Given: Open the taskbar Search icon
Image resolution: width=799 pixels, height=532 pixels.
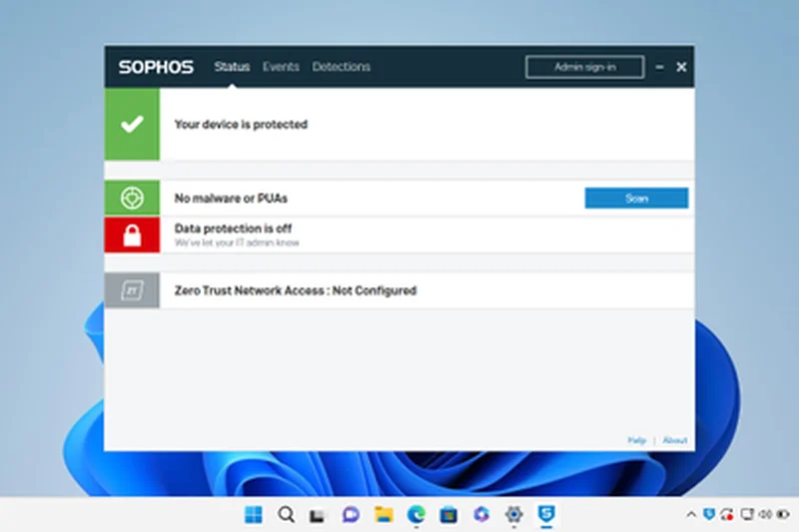Looking at the screenshot, I should 286,514.
